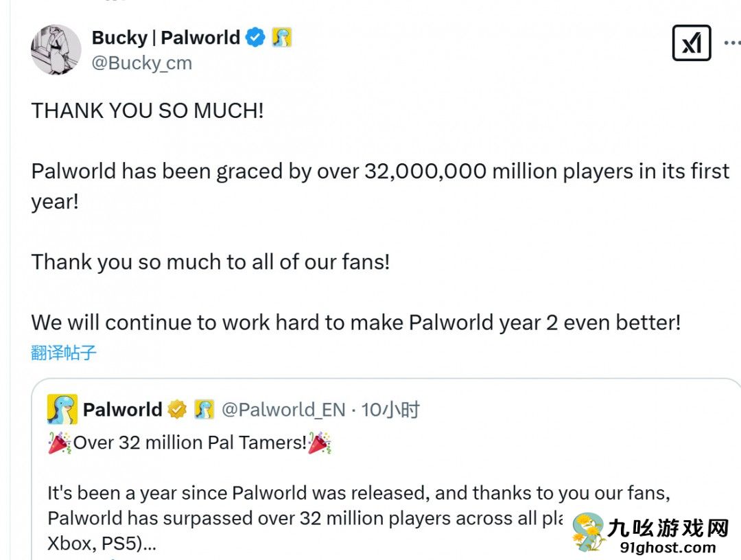The height and width of the screenshot is (560, 741).
Task: Click the 翻译帖子 translate post link
Action: click(x=64, y=353)
